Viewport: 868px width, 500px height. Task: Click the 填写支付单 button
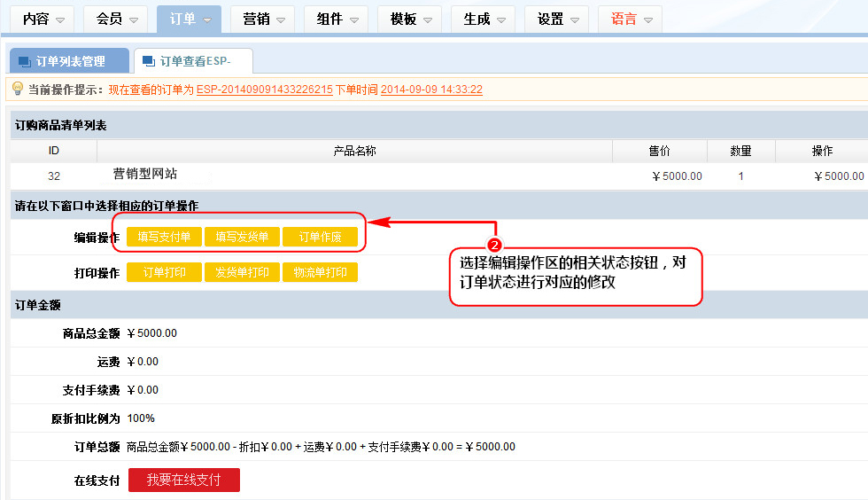point(165,238)
